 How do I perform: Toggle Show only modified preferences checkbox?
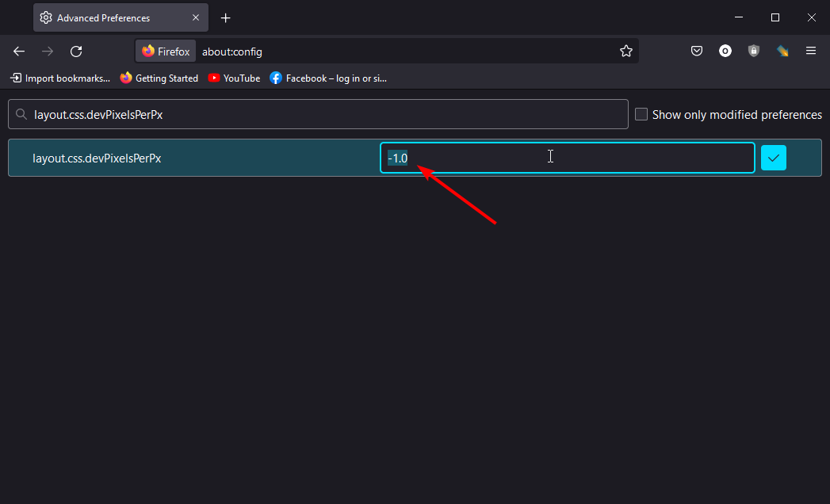click(641, 114)
